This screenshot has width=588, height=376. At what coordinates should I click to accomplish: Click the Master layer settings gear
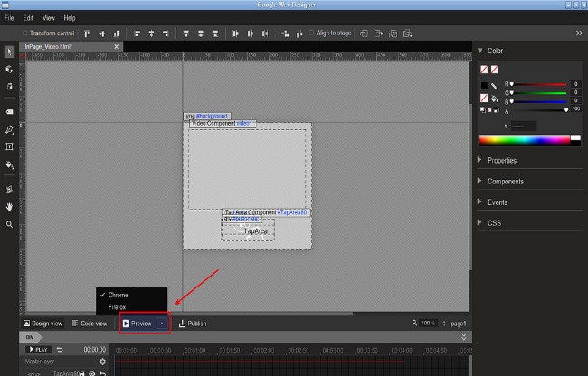[x=102, y=362]
